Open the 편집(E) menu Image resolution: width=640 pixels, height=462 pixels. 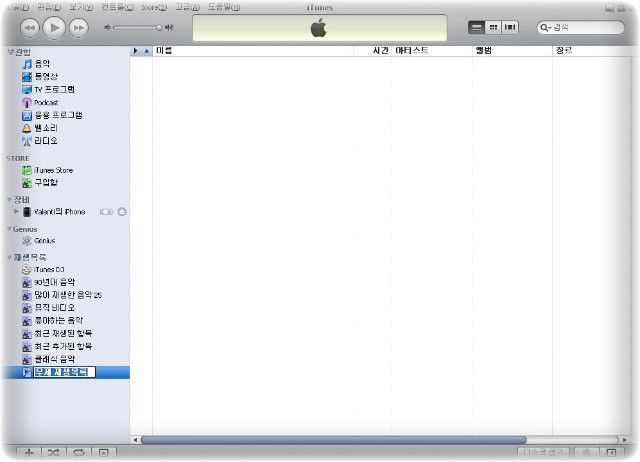pyautogui.click(x=49, y=7)
